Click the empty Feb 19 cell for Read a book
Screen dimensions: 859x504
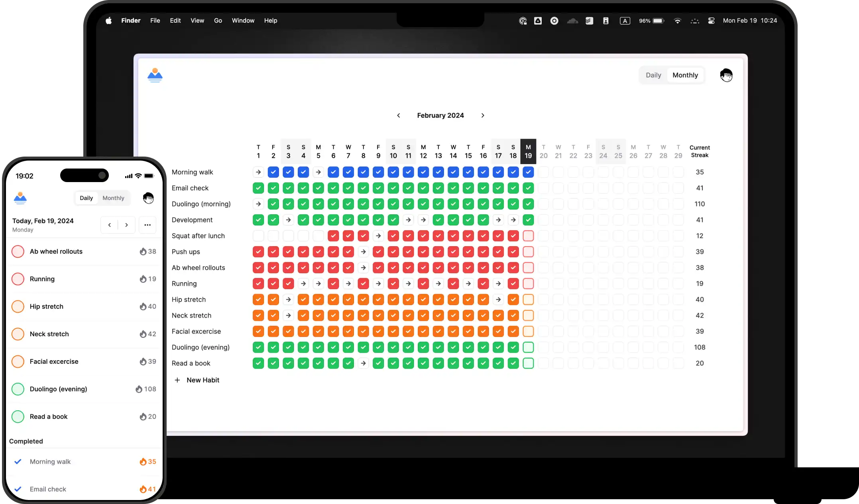(528, 363)
